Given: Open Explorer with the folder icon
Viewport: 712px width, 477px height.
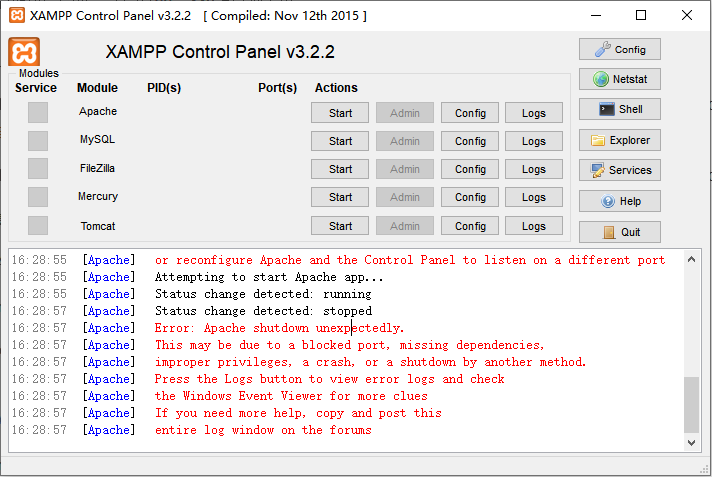Looking at the screenshot, I should (619, 140).
